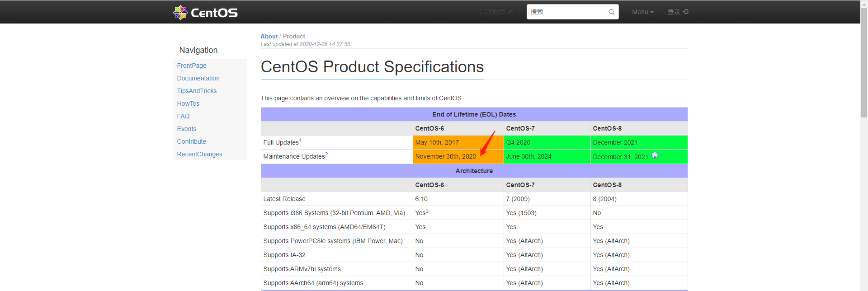Open TipsAndTricks in the Navigation sidebar
This screenshot has width=868, height=291.
click(x=197, y=91)
